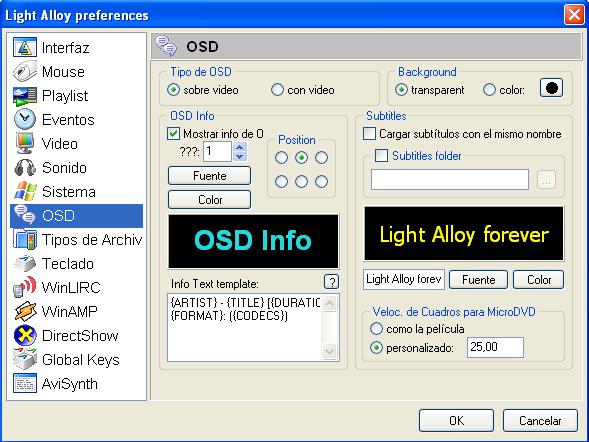Click the ??? numeric value field

point(218,152)
